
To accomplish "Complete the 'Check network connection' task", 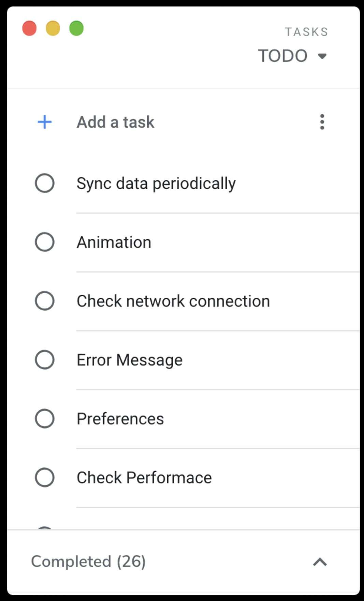I will [45, 301].
